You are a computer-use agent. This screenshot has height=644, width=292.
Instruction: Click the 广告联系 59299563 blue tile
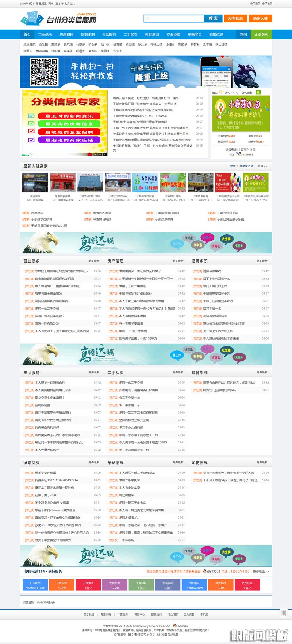point(35,585)
